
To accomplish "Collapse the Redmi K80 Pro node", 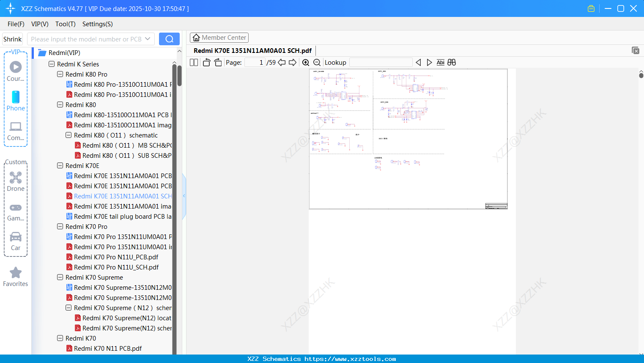I will [x=60, y=74].
